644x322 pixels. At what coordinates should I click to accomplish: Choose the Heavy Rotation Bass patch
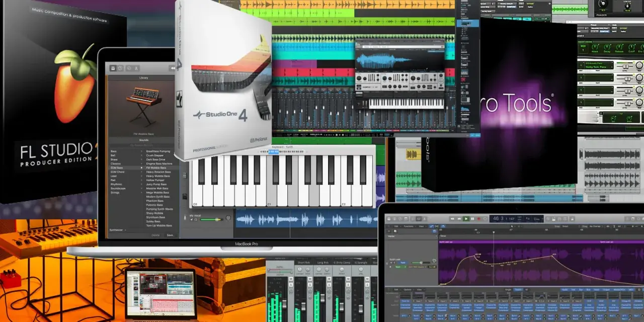click(x=158, y=172)
